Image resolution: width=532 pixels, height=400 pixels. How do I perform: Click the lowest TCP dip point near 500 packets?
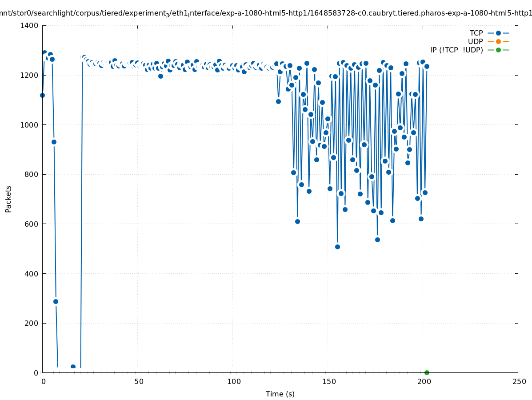click(x=337, y=247)
